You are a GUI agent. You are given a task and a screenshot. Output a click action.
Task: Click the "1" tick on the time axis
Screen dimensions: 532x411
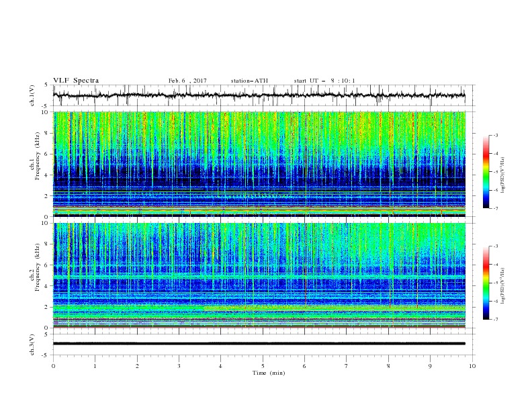(95, 366)
